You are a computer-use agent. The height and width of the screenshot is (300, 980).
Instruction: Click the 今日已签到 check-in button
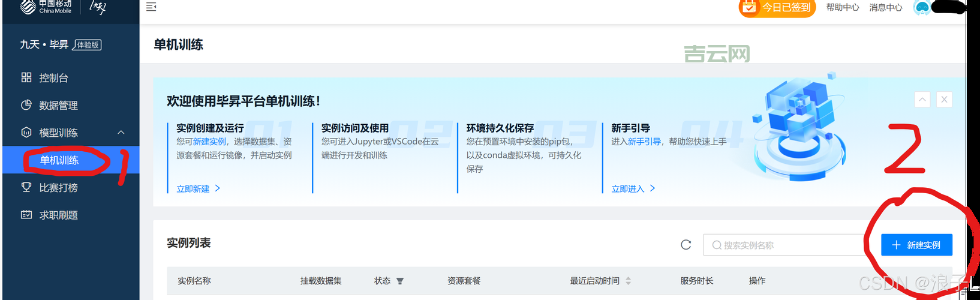pos(777,7)
